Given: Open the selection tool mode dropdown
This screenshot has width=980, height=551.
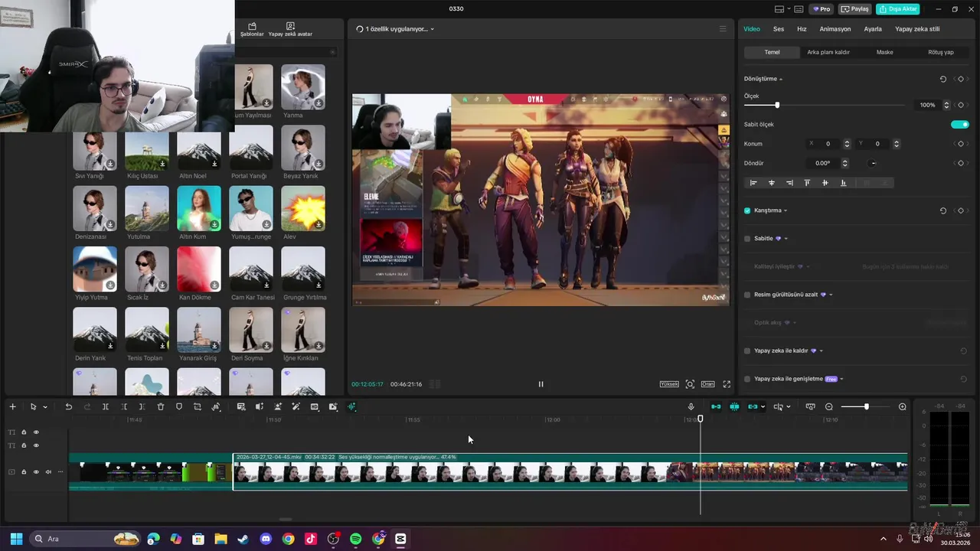Looking at the screenshot, I should point(45,407).
